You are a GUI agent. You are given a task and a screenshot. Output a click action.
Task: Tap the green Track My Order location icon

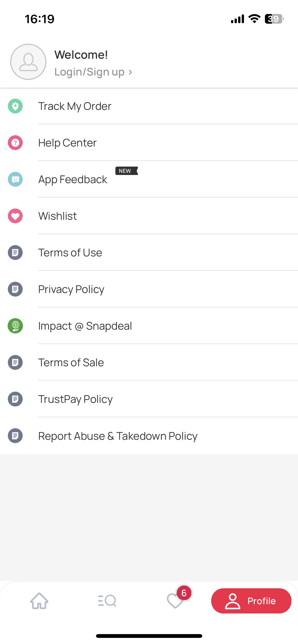(x=15, y=106)
